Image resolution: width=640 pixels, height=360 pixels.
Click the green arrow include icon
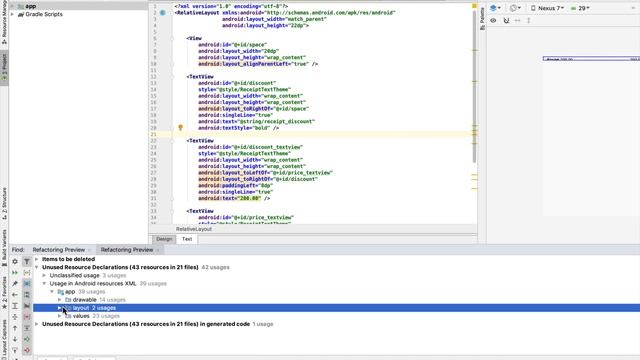point(27,339)
